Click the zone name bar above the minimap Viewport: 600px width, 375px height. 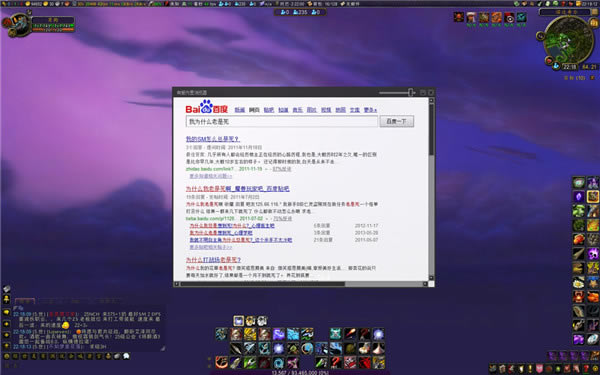[566, 12]
